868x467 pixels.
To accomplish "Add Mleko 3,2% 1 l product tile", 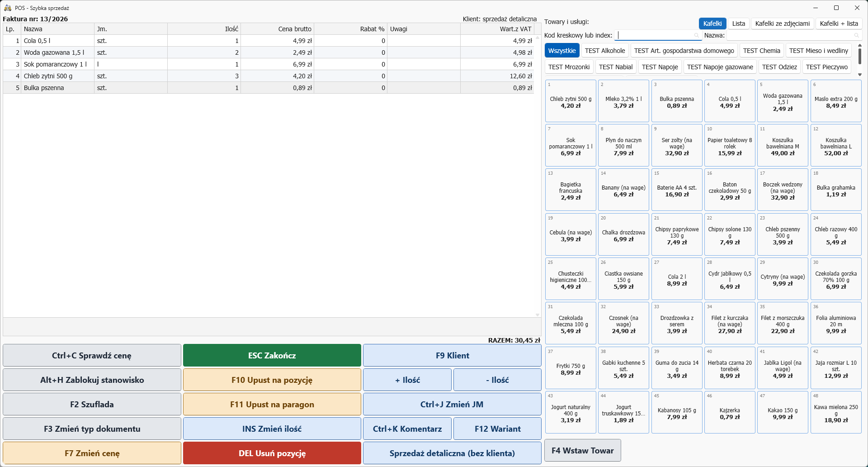I will pyautogui.click(x=623, y=101).
